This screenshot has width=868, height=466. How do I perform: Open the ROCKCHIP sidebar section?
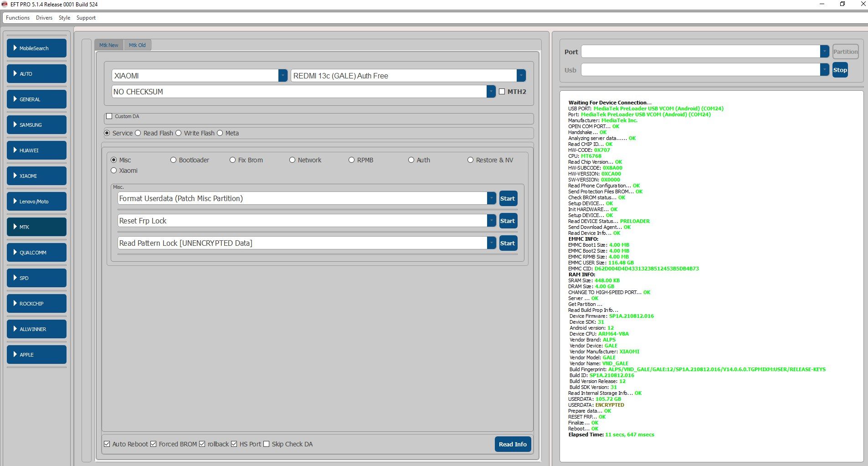[36, 304]
